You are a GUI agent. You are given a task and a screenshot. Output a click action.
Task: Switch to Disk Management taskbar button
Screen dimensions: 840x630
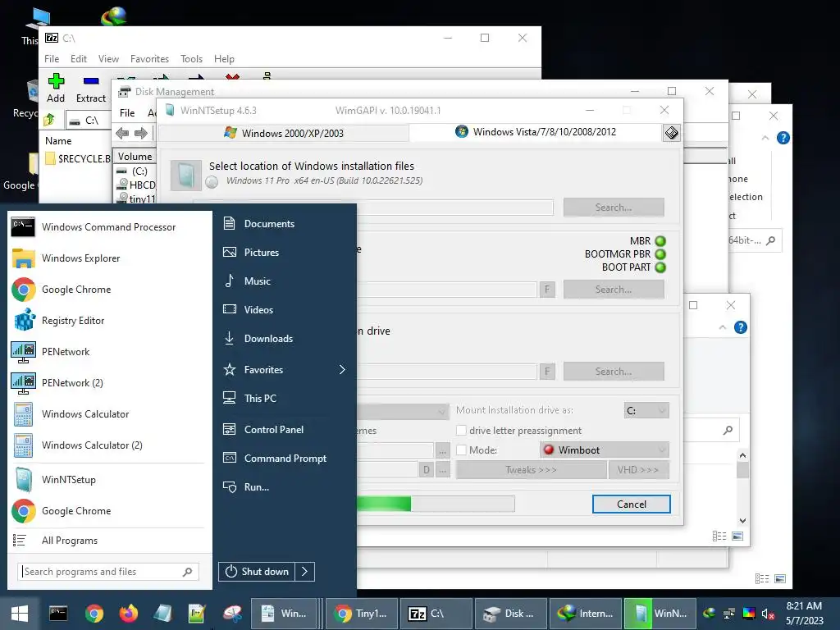coord(511,614)
